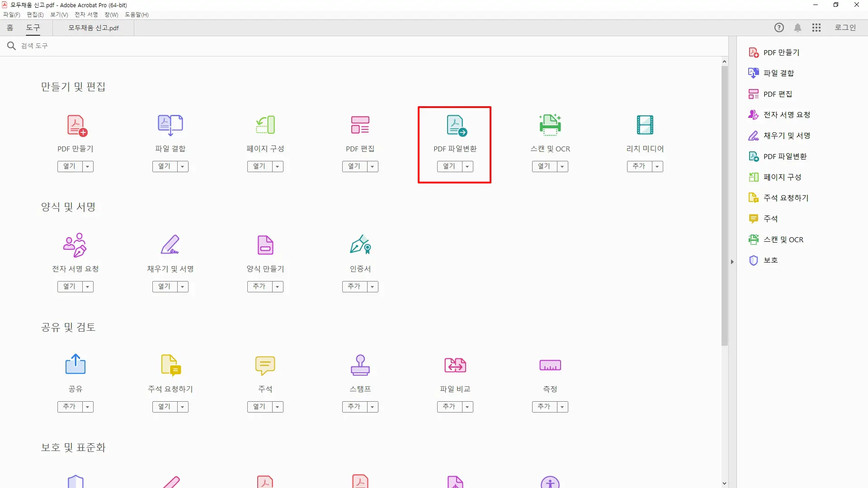Click the 양식 만들기 tool icon
The image size is (868, 488).
click(x=265, y=245)
